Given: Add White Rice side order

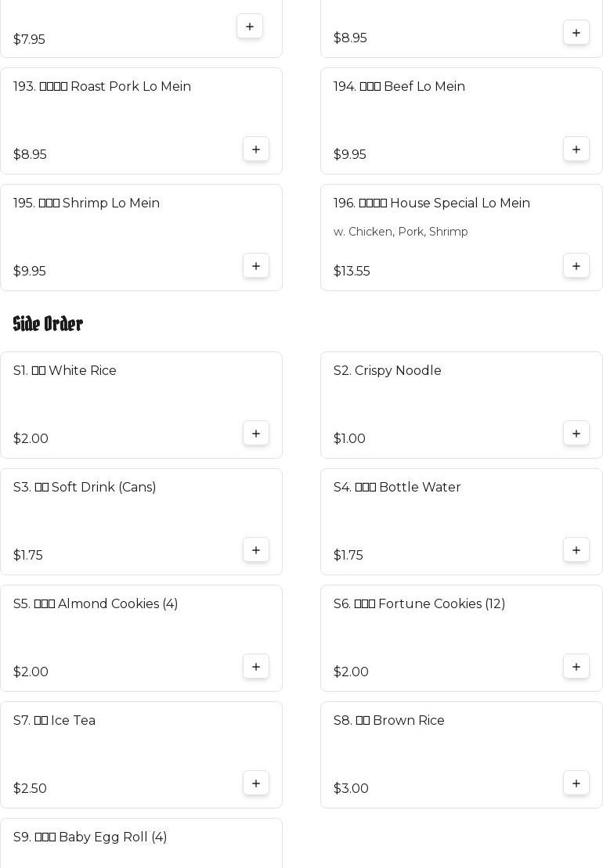Looking at the screenshot, I should 256,434.
